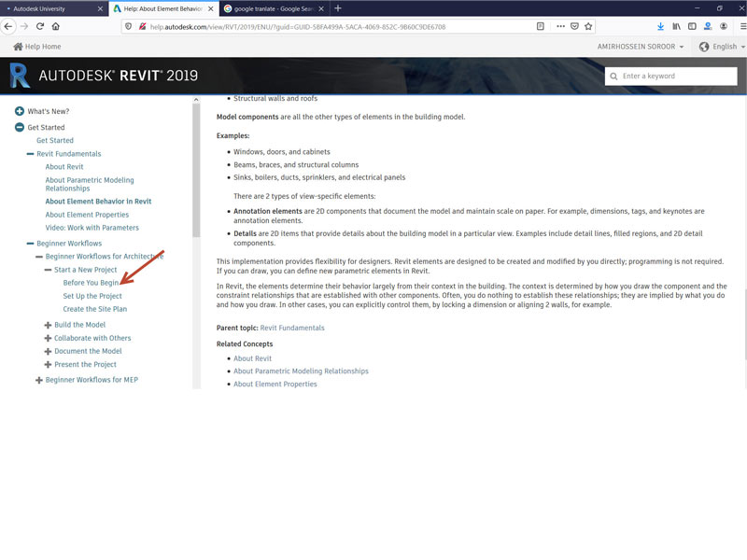Open the page actions three-dot menu

click(560, 27)
